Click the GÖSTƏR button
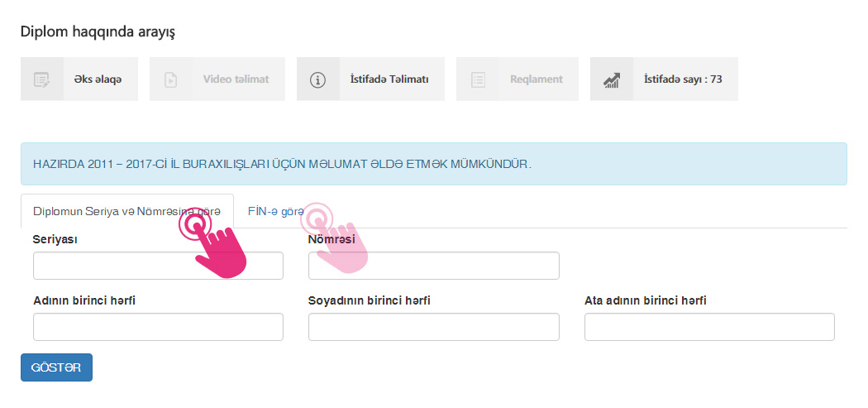868x408 pixels. [x=56, y=367]
